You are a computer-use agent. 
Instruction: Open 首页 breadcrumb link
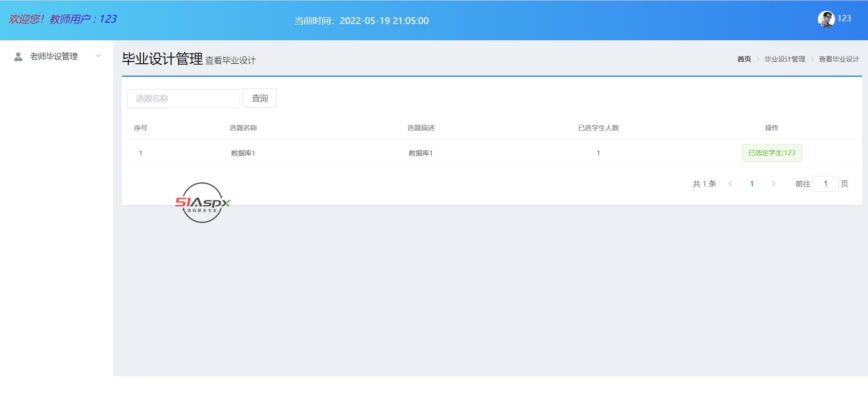(744, 59)
